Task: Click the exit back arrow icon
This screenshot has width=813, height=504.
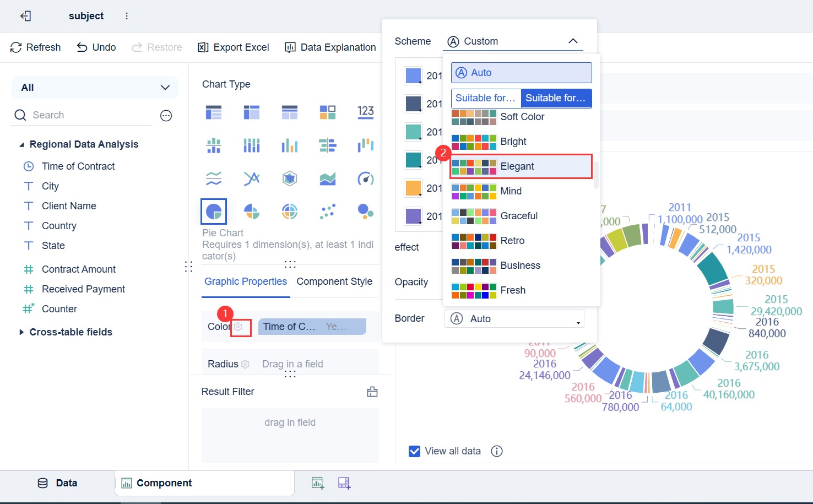Action: 25,16
